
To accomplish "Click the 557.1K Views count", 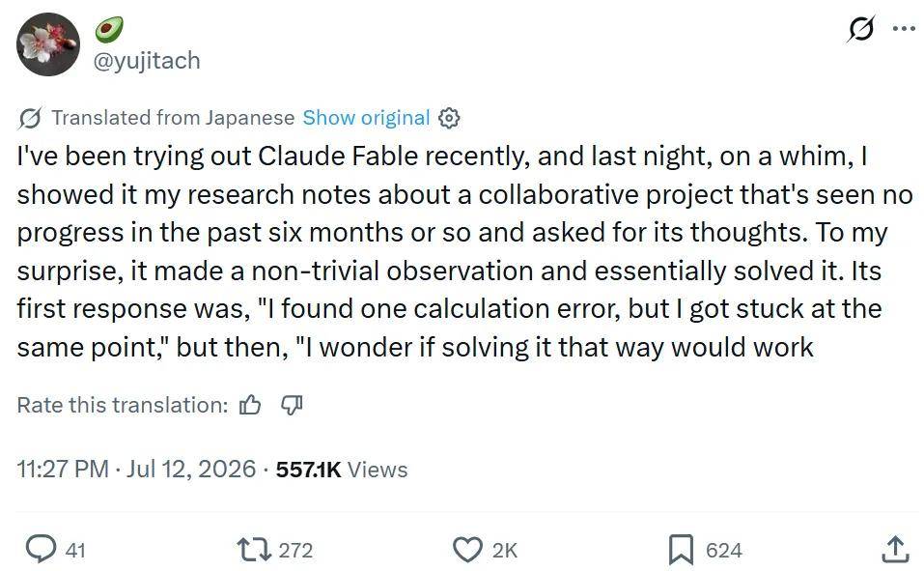I will click(342, 470).
